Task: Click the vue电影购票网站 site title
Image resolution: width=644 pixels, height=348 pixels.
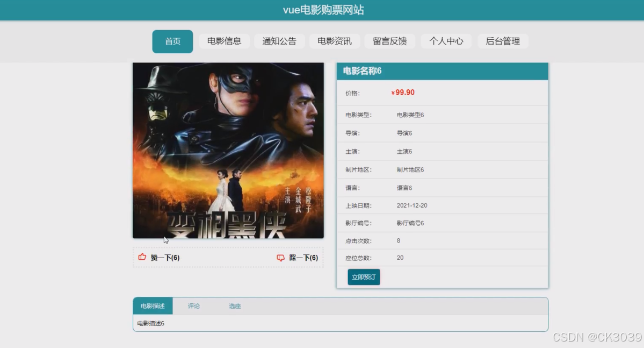Action: coord(323,10)
